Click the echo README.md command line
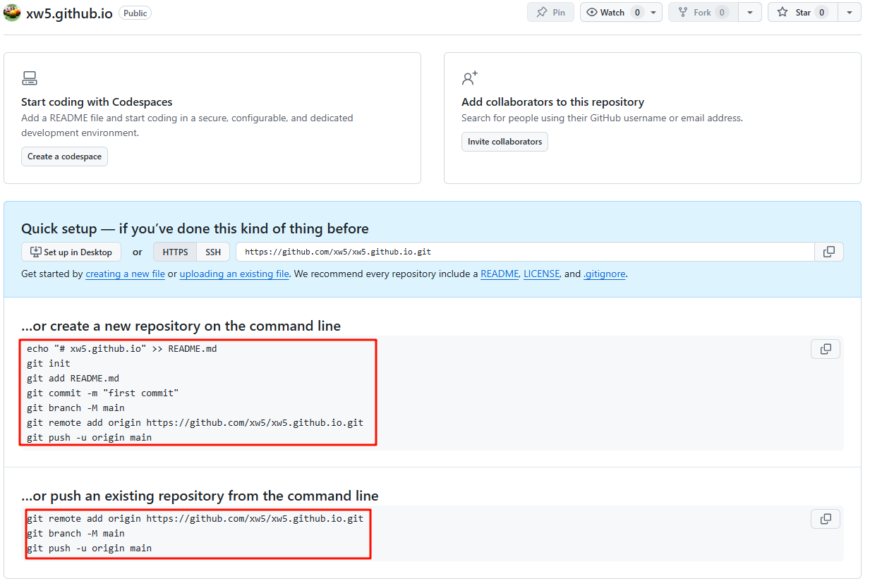The height and width of the screenshot is (588, 870). point(122,348)
